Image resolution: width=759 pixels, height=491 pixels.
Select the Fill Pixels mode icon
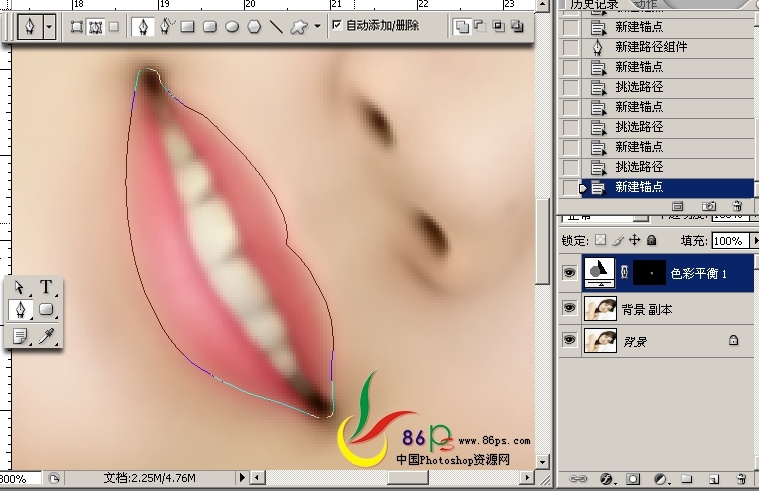pyautogui.click(x=114, y=26)
